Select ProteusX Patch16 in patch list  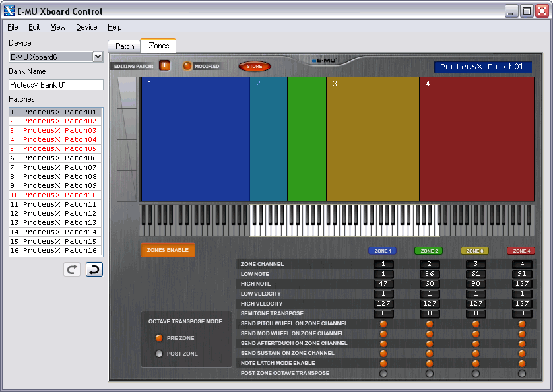pos(55,251)
